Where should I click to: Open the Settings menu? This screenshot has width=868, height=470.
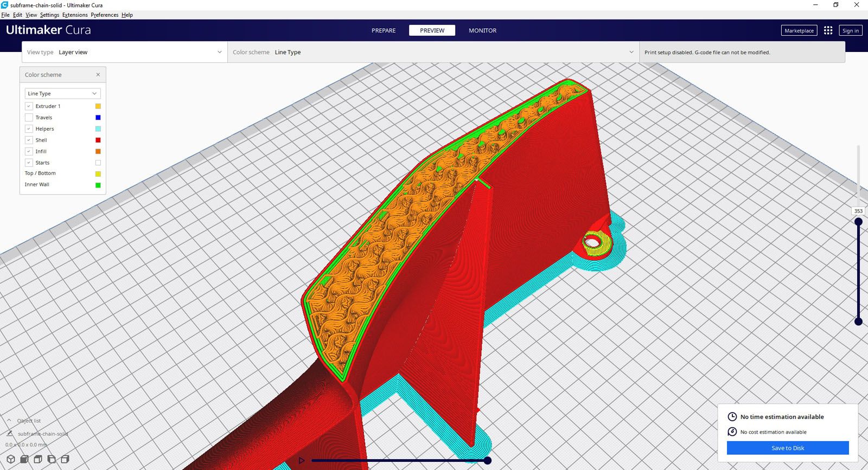point(49,15)
